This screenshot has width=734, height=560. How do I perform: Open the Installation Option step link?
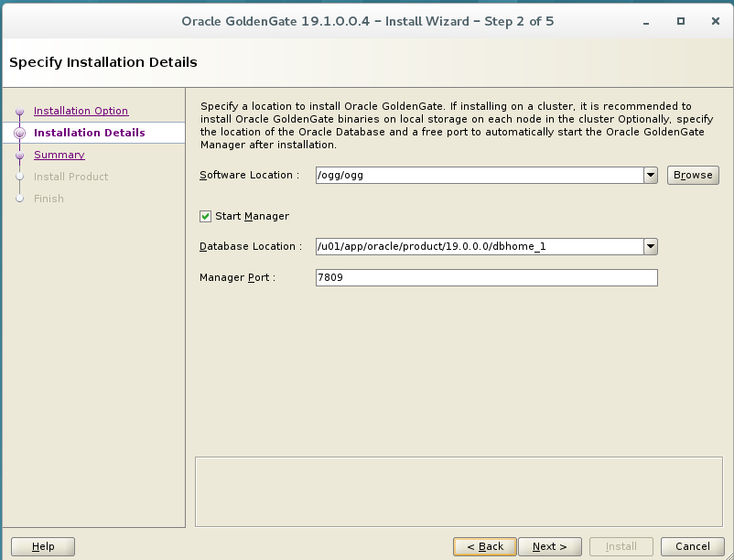(81, 111)
